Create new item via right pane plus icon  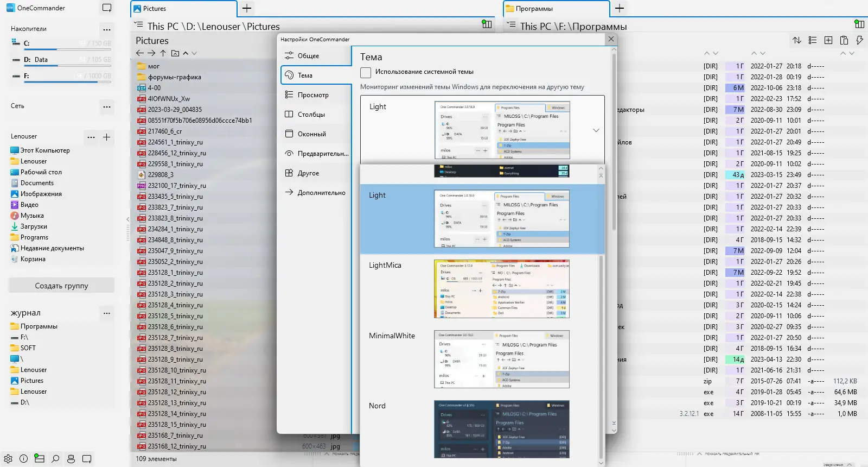828,40
